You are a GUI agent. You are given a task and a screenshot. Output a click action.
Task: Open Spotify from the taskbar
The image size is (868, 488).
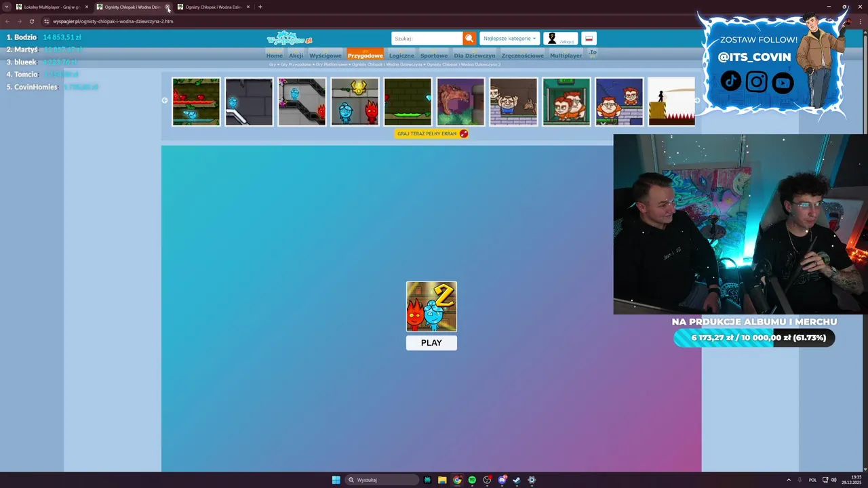pos(472,480)
